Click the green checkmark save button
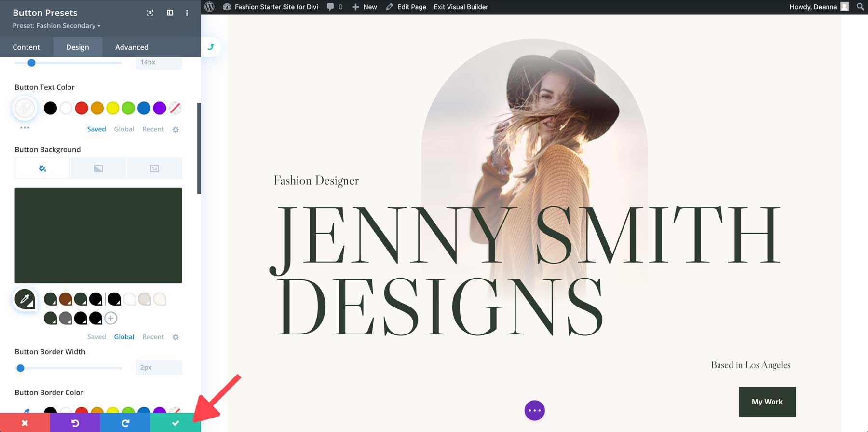The width and height of the screenshot is (868, 432). click(x=175, y=423)
